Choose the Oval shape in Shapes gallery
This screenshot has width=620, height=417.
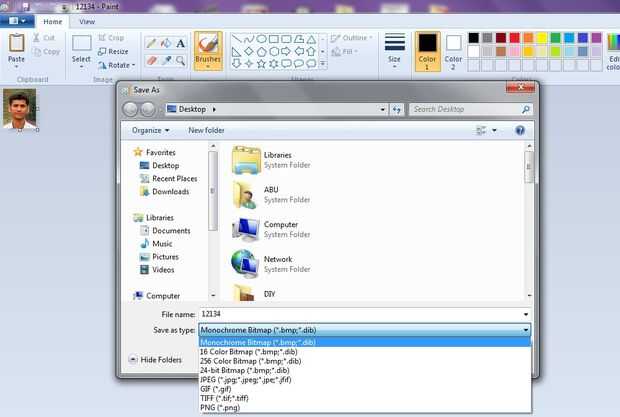tap(261, 39)
